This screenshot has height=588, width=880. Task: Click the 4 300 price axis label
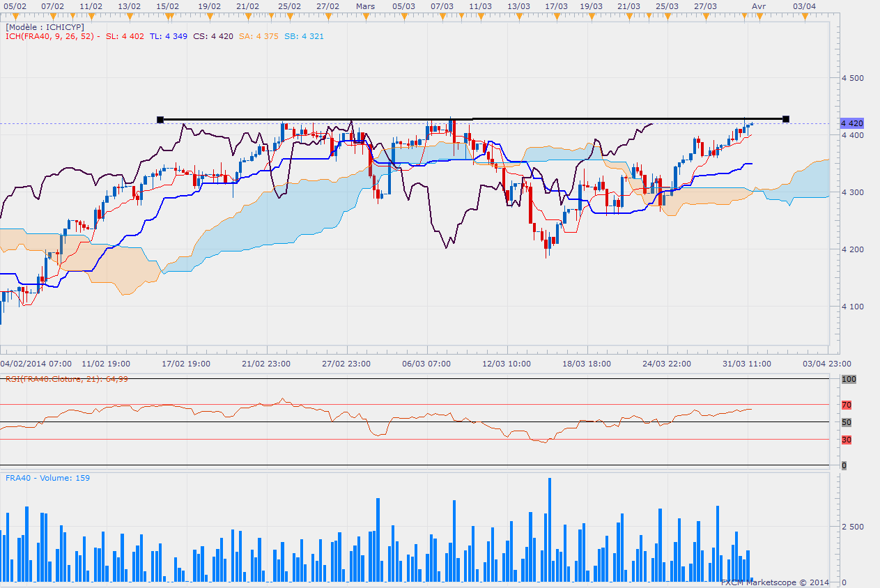853,192
